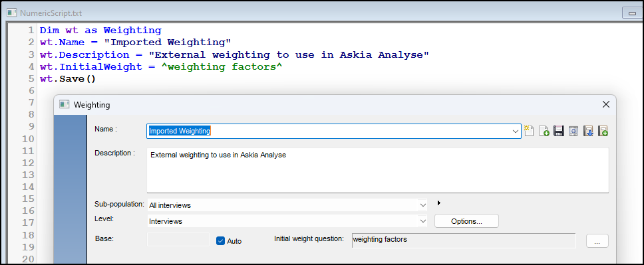The image size is (644, 265).
Task: Click the notebook icon with blue down arrow
Action: pyautogui.click(x=588, y=131)
